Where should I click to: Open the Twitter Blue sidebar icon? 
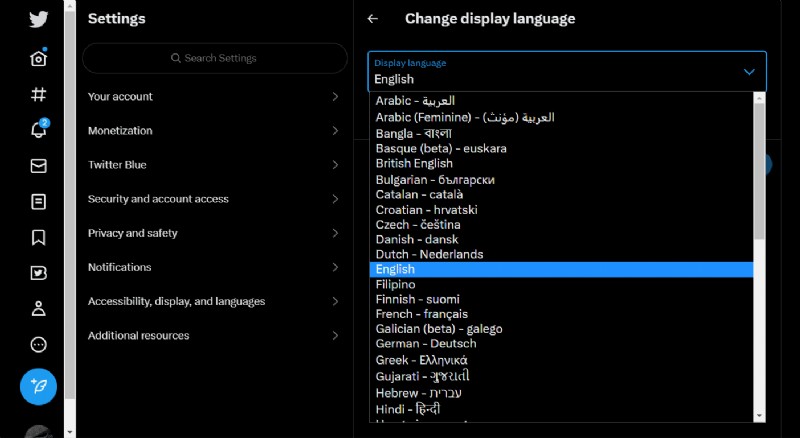coord(38,273)
